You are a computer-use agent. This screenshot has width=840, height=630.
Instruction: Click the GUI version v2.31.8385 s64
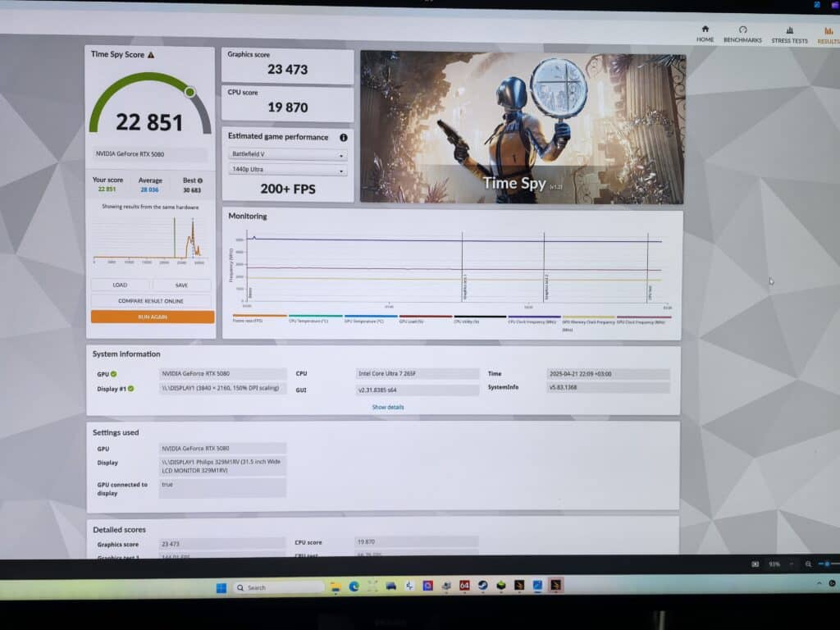(x=418, y=390)
